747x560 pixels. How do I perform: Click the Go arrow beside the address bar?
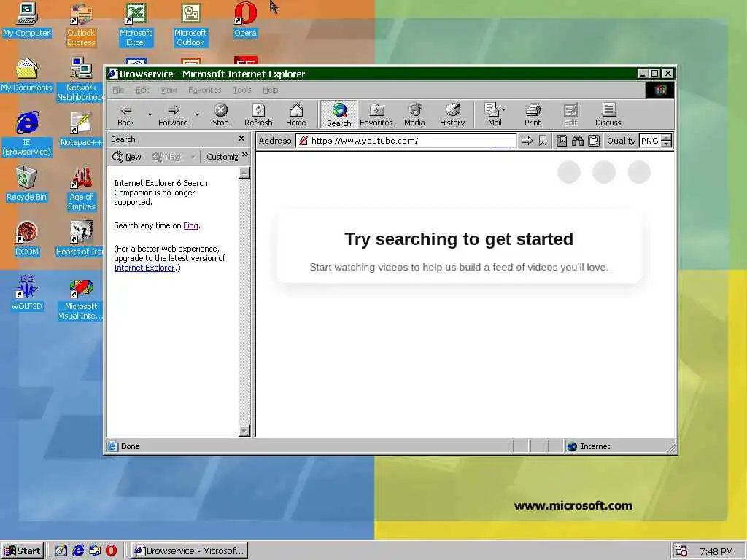(527, 141)
